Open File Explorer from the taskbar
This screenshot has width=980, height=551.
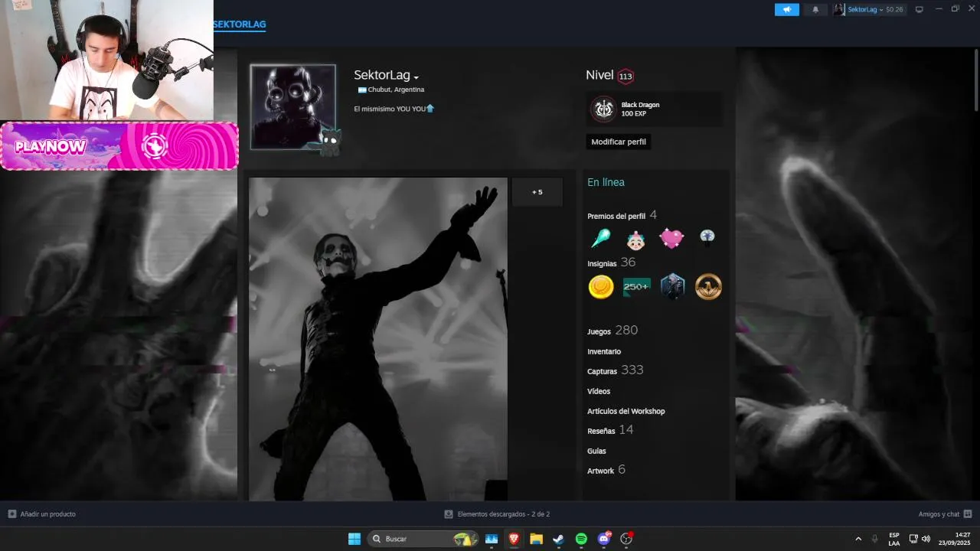(536, 539)
